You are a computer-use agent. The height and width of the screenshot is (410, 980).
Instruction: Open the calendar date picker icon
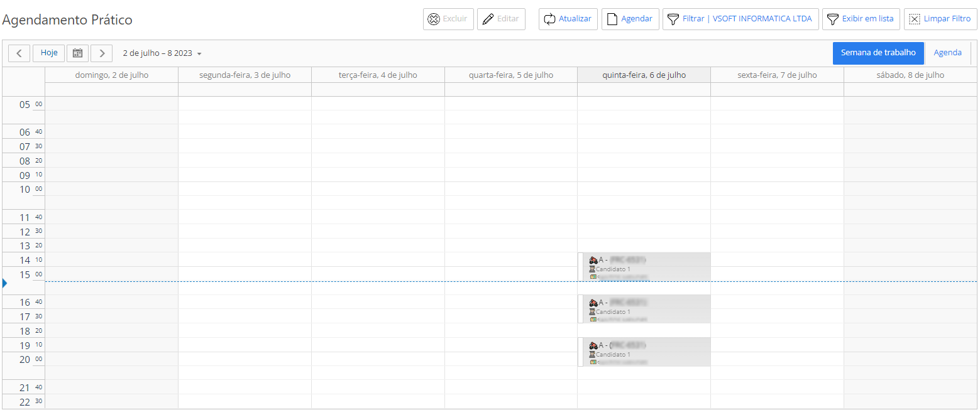tap(78, 53)
